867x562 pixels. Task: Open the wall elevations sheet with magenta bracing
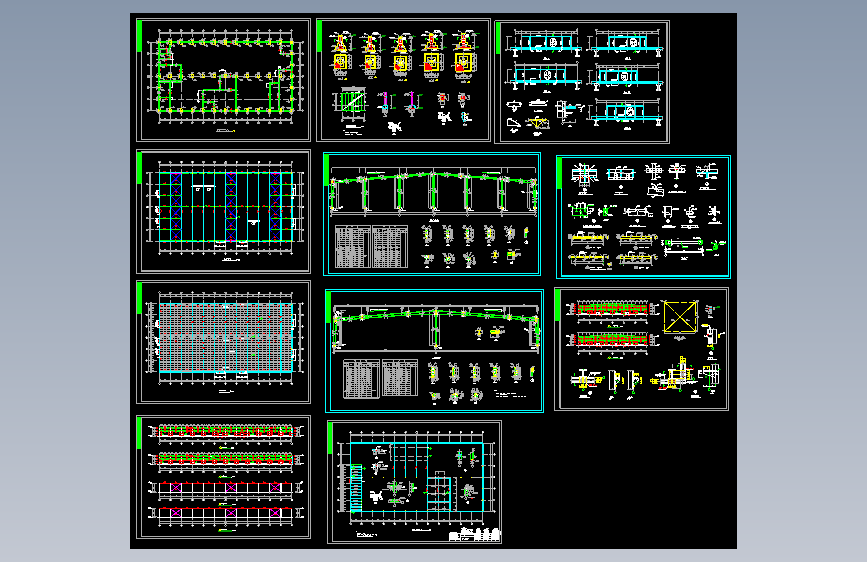(x=223, y=477)
